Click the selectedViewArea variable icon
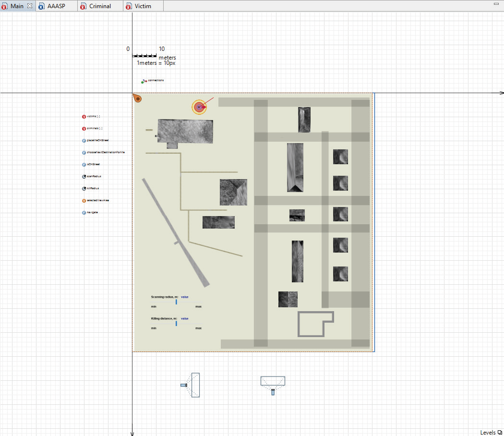 84,201
